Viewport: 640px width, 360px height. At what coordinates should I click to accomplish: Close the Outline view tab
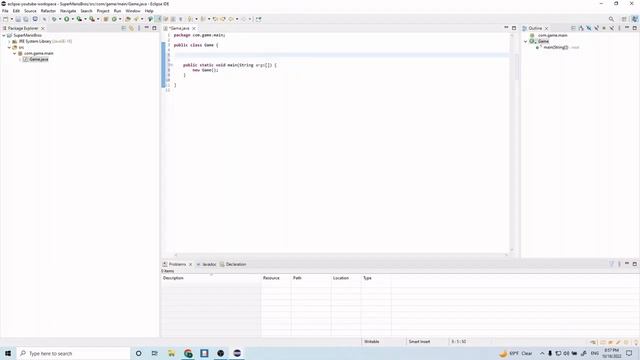547,28
